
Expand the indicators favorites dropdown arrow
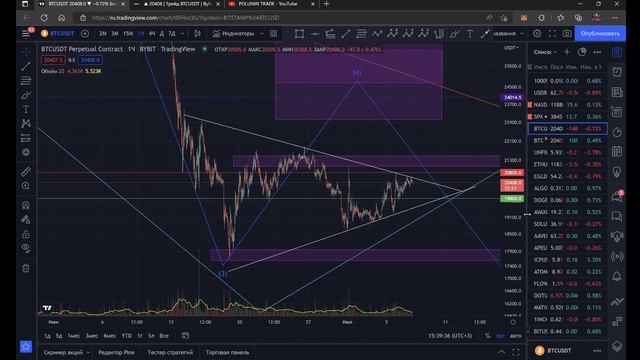262,33
